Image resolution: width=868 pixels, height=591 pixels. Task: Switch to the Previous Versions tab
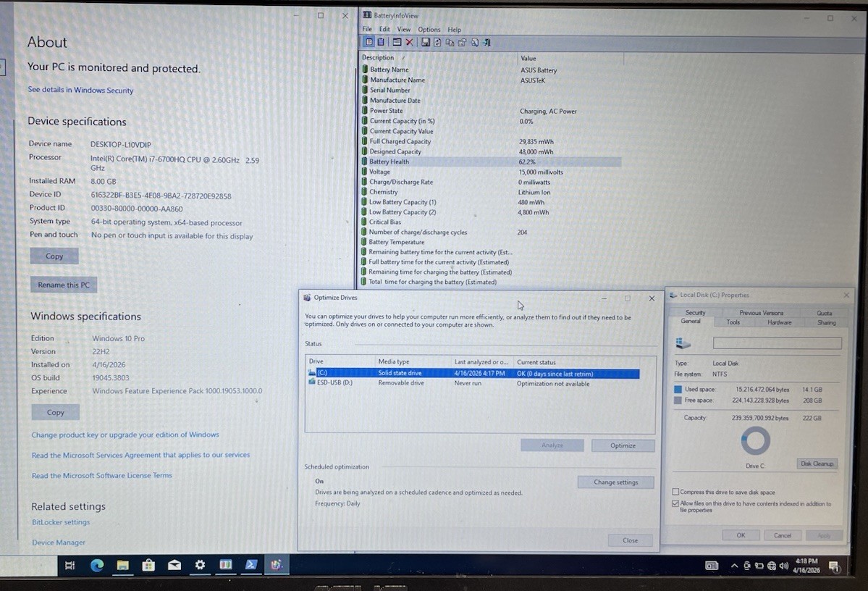761,313
